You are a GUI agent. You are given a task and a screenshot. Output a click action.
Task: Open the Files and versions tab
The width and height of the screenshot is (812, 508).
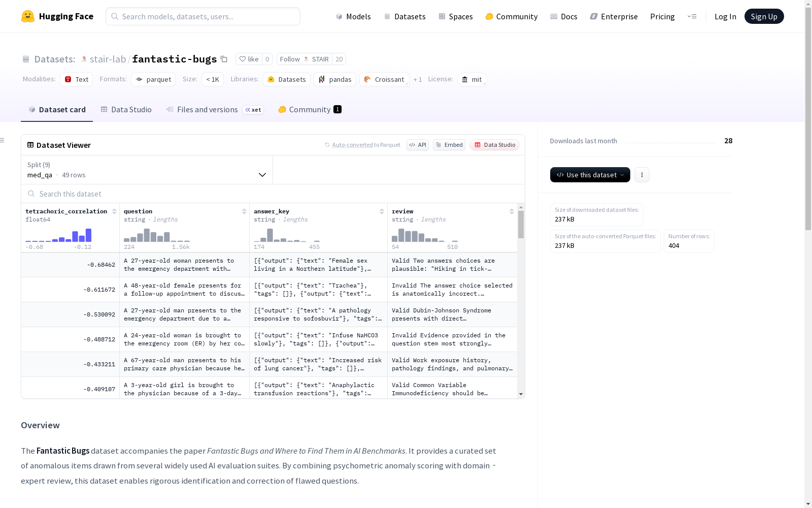coord(215,109)
